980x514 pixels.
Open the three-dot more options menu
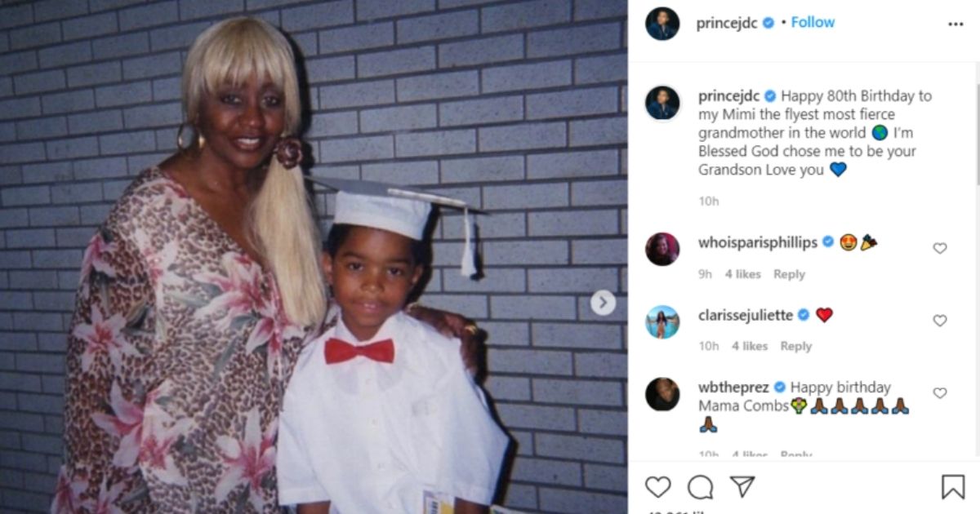click(955, 24)
